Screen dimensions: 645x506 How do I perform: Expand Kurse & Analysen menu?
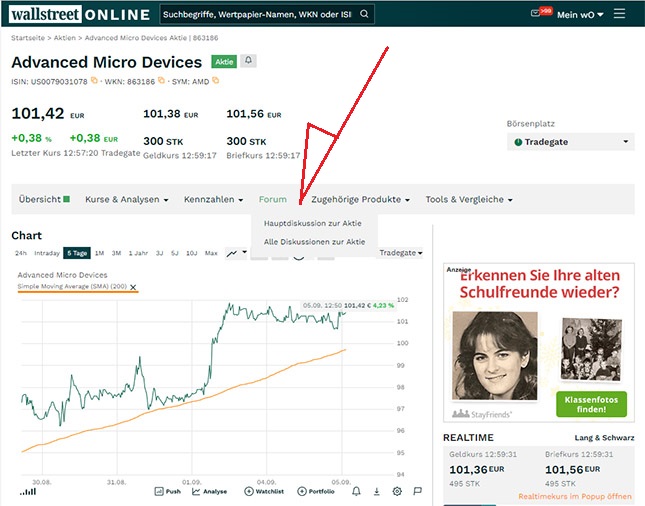click(127, 200)
